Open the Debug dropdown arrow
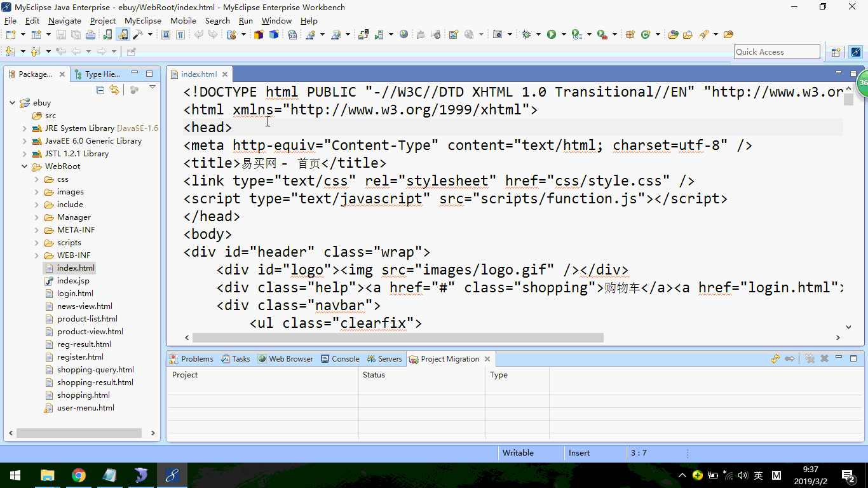 (x=538, y=34)
